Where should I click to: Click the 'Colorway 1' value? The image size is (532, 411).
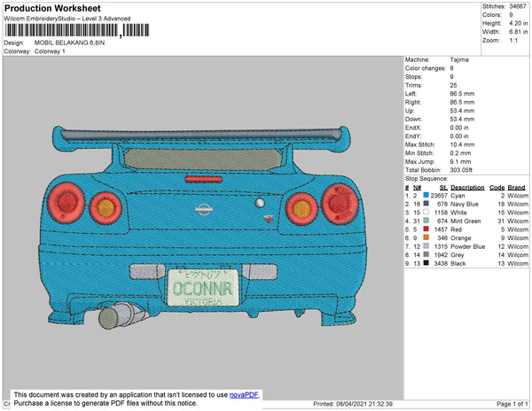coord(50,51)
